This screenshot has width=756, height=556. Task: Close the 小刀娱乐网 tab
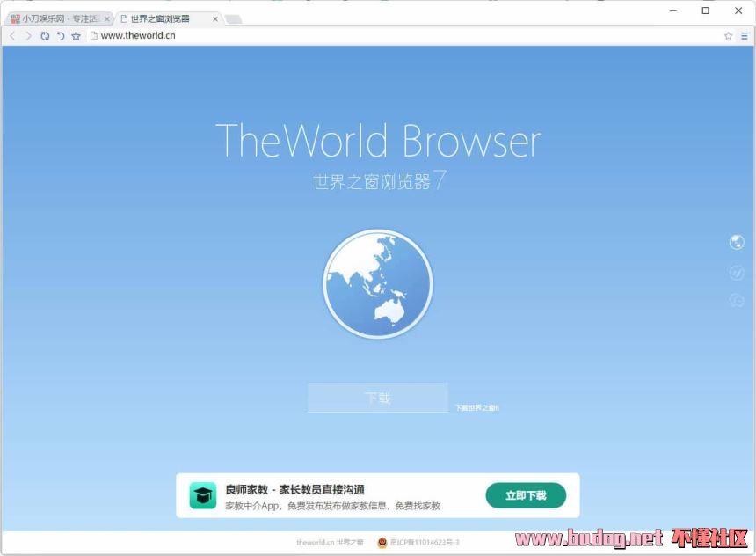pos(107,18)
